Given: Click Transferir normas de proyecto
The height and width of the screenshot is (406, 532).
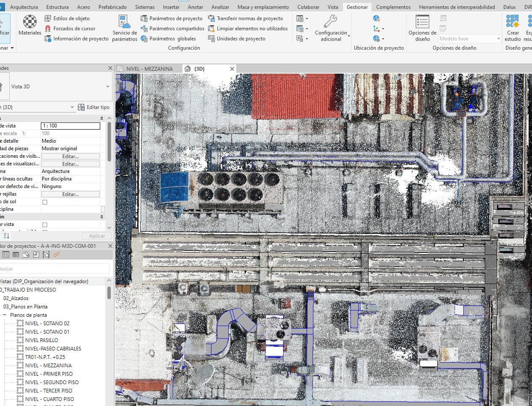Looking at the screenshot, I should click(246, 19).
